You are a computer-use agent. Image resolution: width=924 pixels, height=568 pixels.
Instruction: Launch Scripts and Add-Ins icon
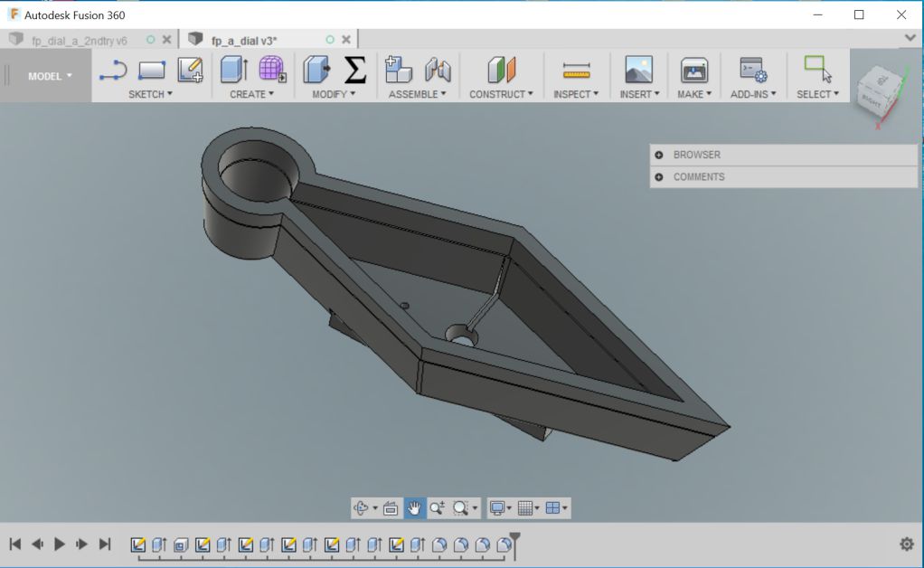click(x=753, y=71)
